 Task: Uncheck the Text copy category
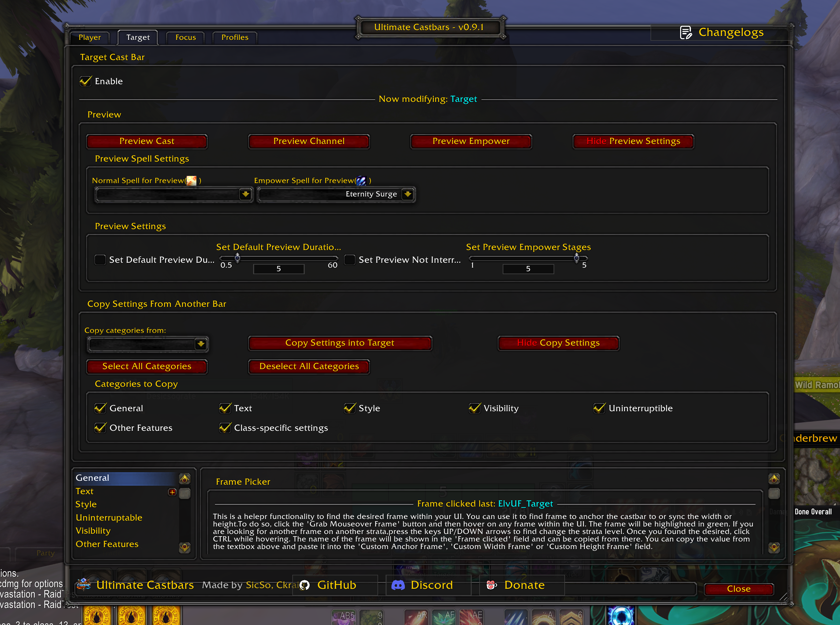225,408
